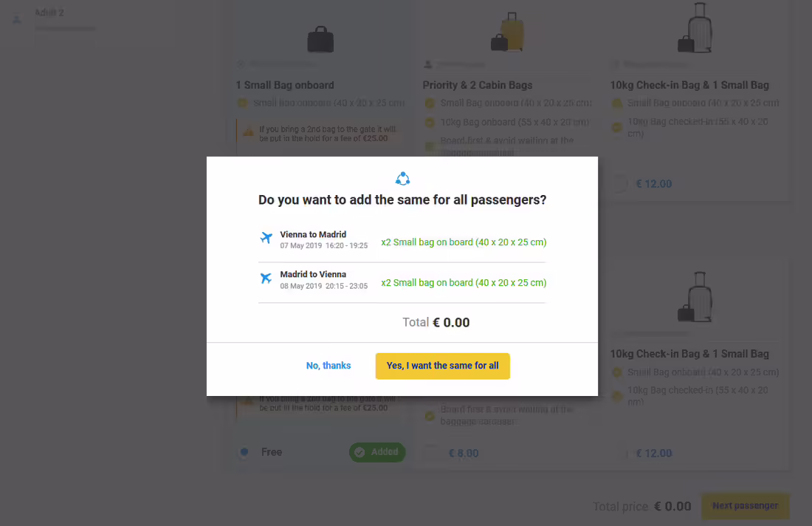Click the x2 Small bag text for Madrid to Vienna

click(x=464, y=282)
